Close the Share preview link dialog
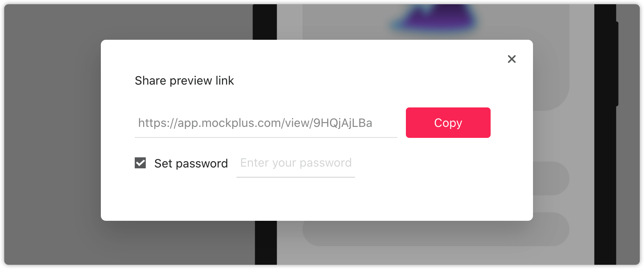Image resolution: width=644 pixels, height=269 pixels. (512, 59)
